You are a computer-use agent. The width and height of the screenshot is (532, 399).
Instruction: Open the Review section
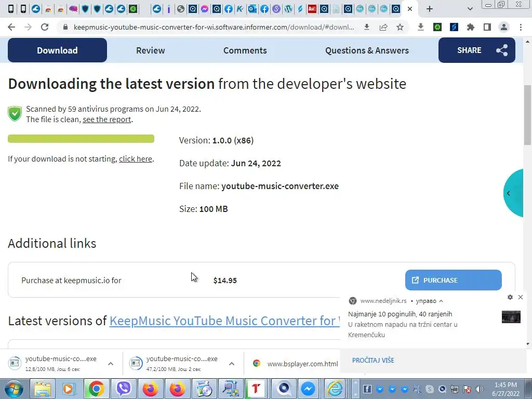[x=150, y=50]
